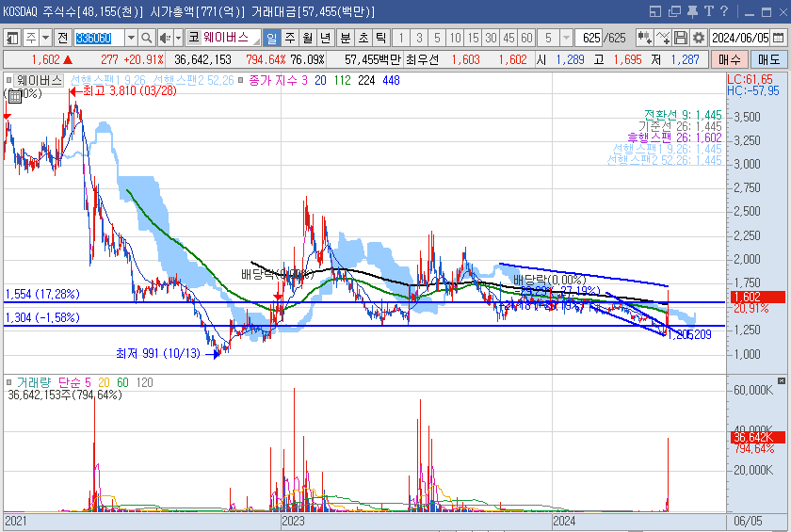Click the red 36,642K volume tag
This screenshot has height=532, width=791.
click(x=759, y=437)
